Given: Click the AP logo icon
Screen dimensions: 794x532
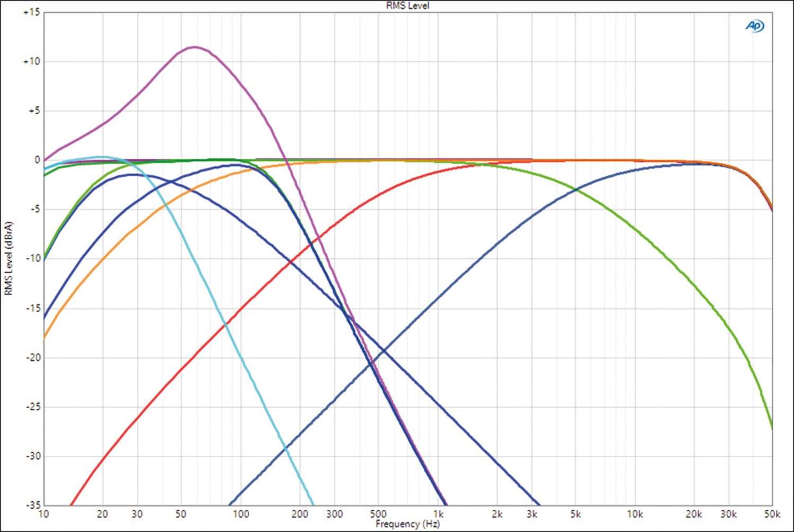Looking at the screenshot, I should click(x=755, y=26).
